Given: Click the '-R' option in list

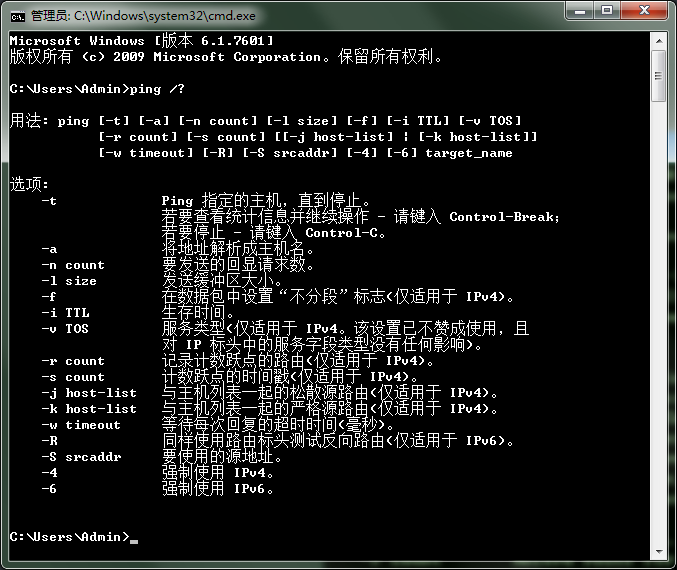Looking at the screenshot, I should pyautogui.click(x=49, y=441).
